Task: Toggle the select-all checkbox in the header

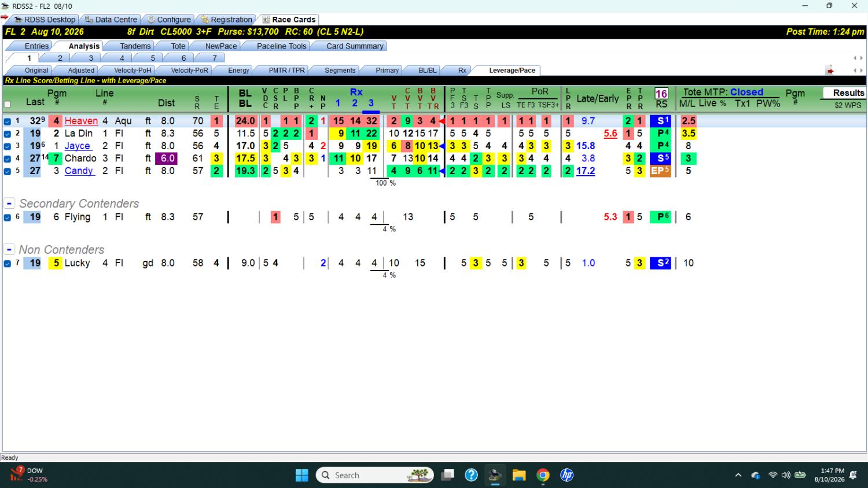Action: click(x=8, y=105)
